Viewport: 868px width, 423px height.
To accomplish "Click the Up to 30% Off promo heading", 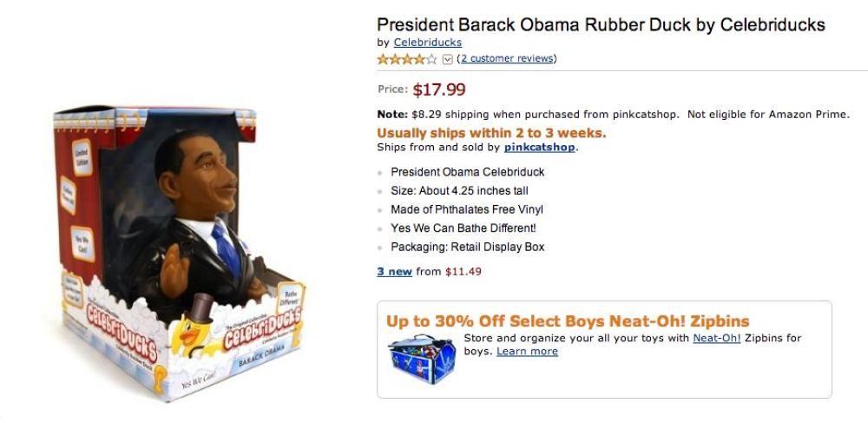I will point(568,321).
